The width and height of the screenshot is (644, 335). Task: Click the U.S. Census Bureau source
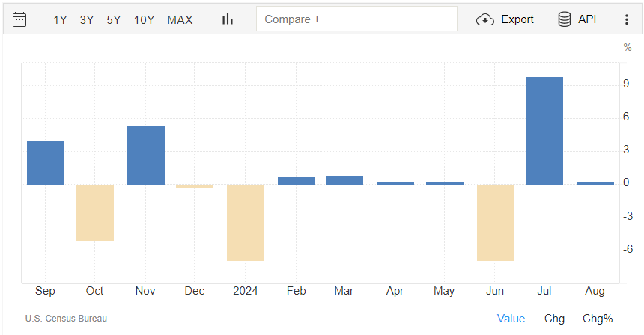tap(66, 319)
